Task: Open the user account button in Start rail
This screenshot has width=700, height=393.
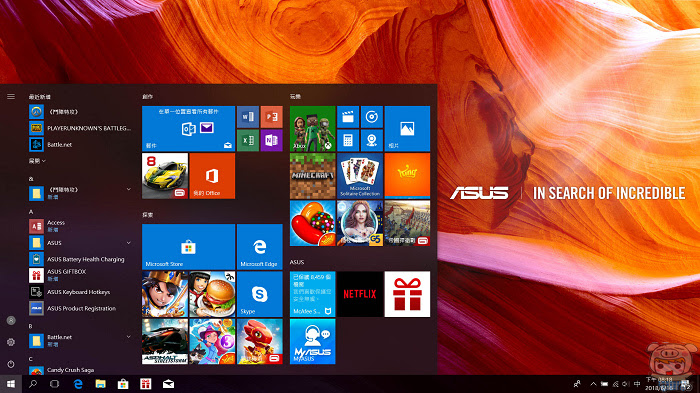Action: point(11,321)
